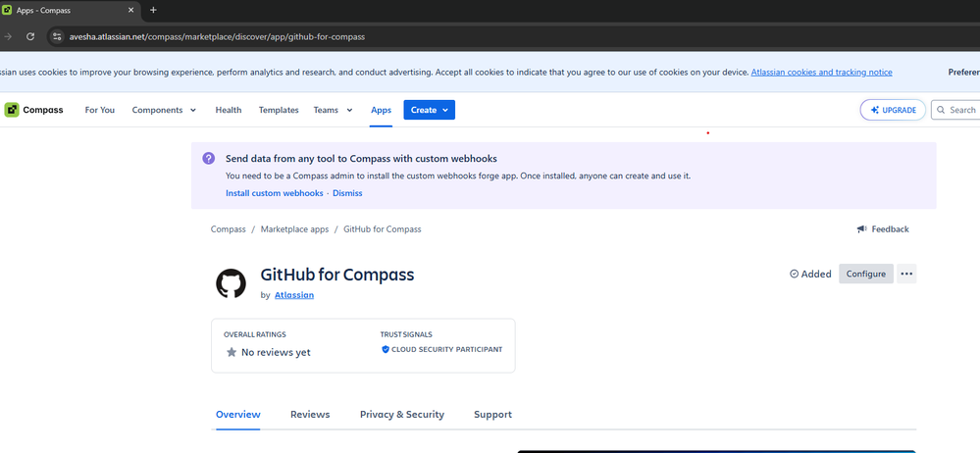Image resolution: width=980 pixels, height=453 pixels.
Task: Close the Apps - Compass browser tab
Action: click(130, 10)
